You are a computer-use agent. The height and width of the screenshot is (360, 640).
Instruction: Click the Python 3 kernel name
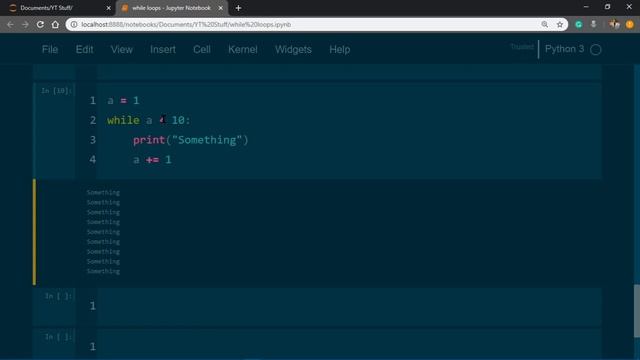point(564,49)
